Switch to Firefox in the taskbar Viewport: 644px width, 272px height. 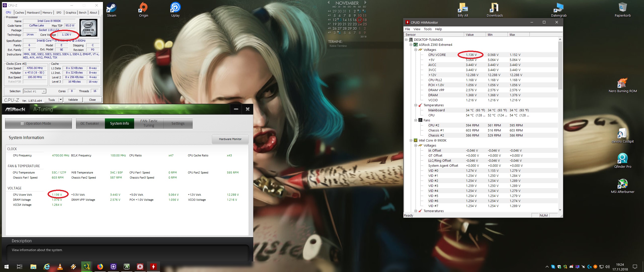(x=100, y=266)
